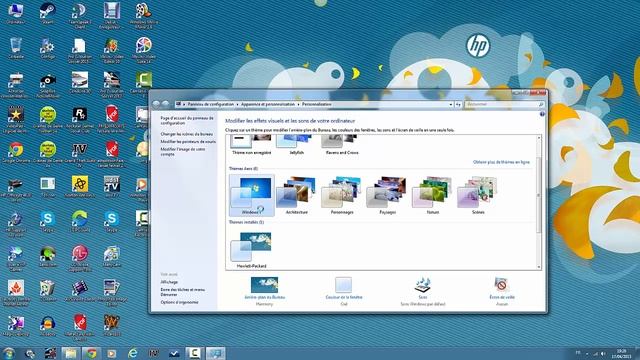The width and height of the screenshot is (640, 360).
Task: Open Windows Explorer in taskbar
Action: [71, 353]
